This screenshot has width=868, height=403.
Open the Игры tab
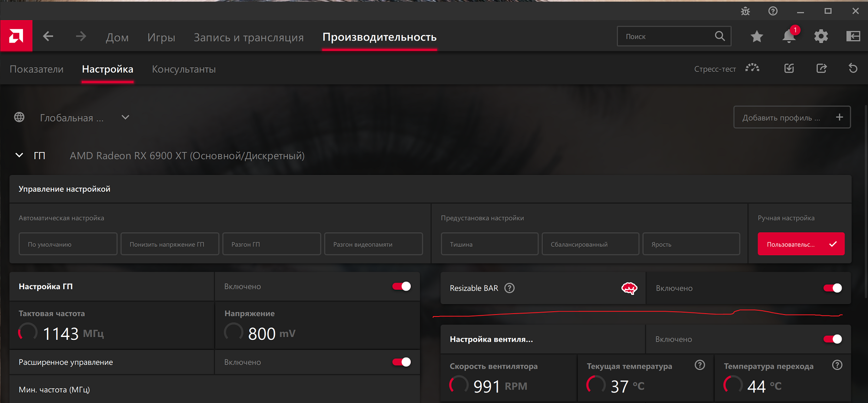point(161,37)
